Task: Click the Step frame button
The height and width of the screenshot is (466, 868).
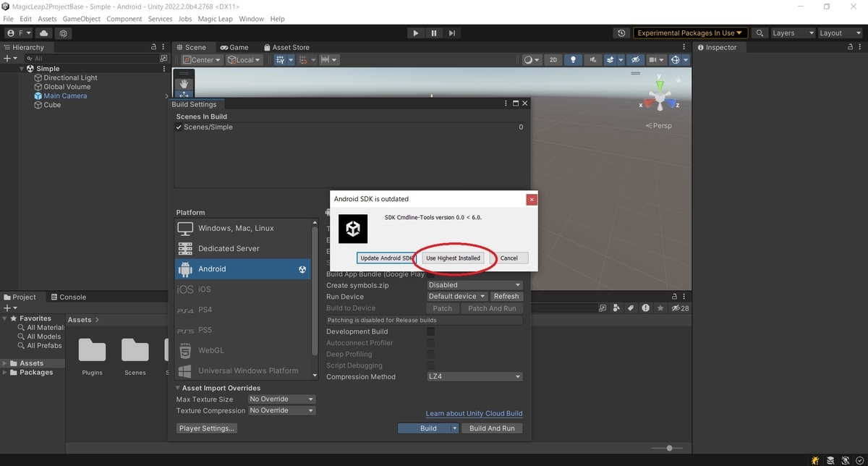Action: pyautogui.click(x=452, y=33)
